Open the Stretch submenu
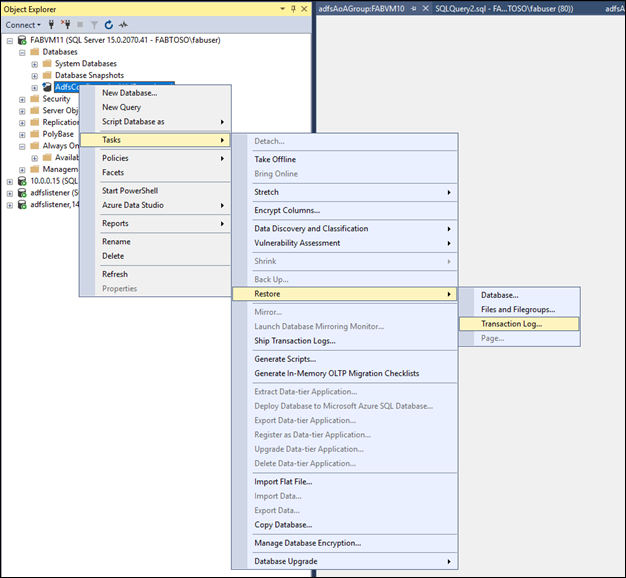 click(x=345, y=192)
